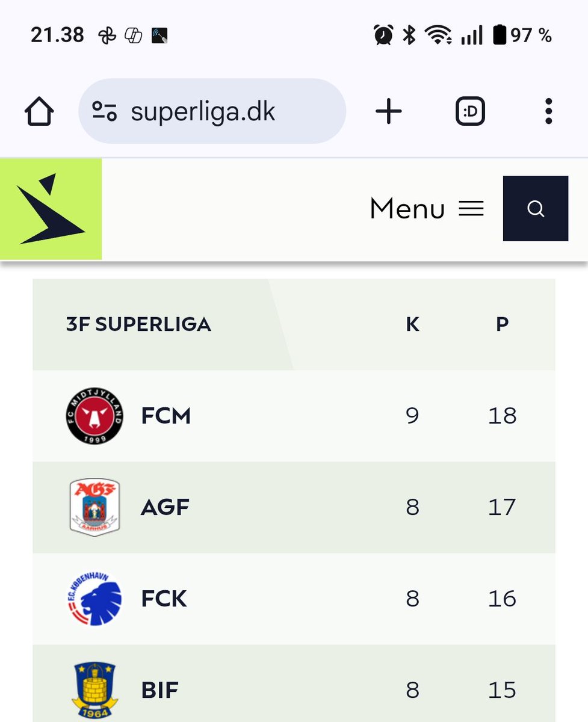Open Chrome three-dot overflow menu
This screenshot has width=588, height=722.
tap(548, 112)
